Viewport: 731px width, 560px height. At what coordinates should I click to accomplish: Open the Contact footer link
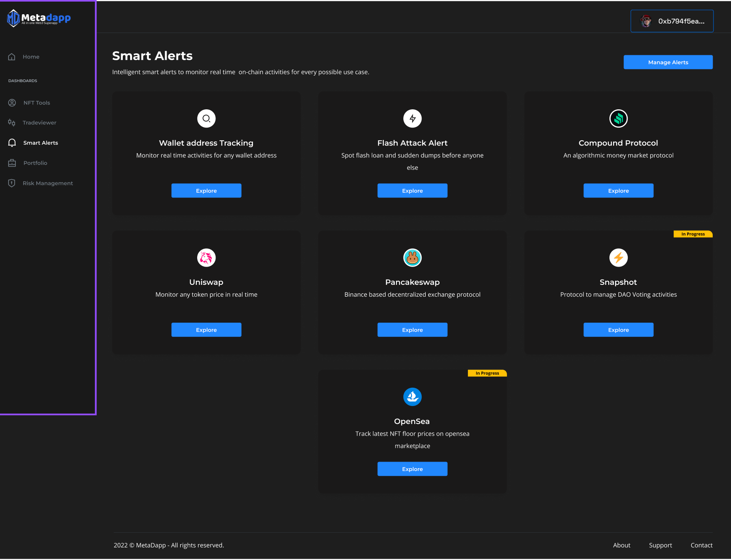point(702,546)
